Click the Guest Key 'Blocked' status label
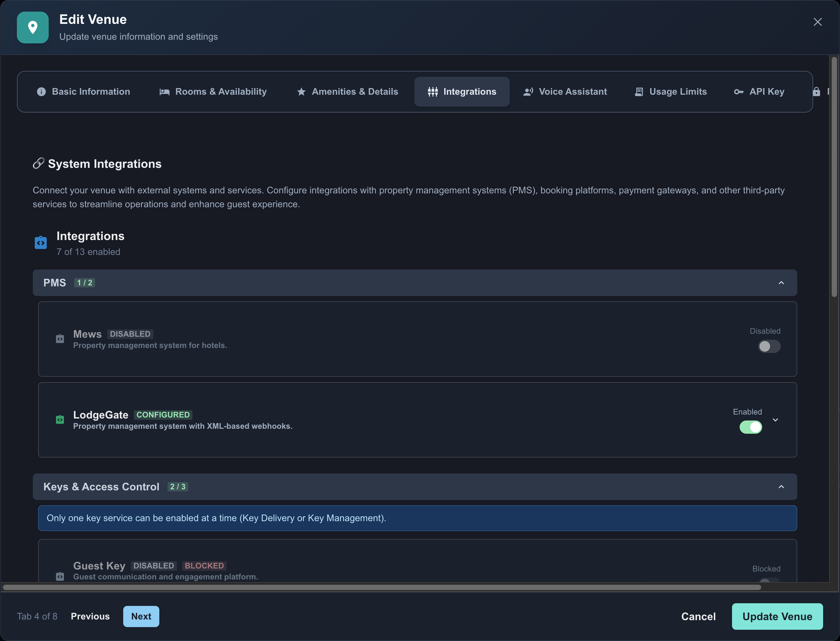 tap(766, 569)
